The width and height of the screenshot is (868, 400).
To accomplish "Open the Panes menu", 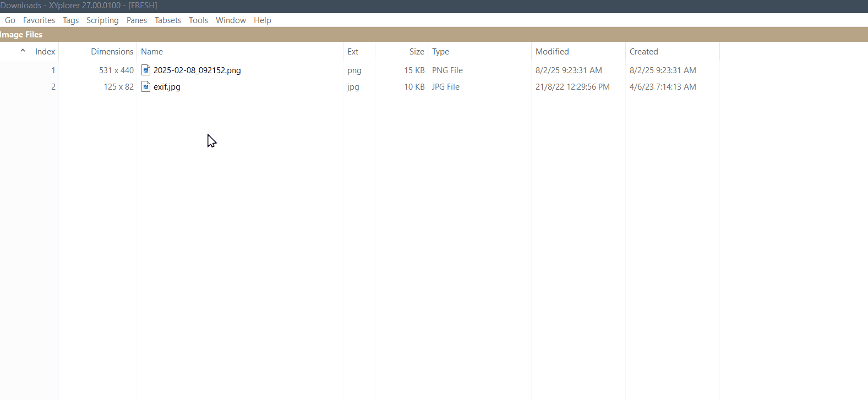I will tap(137, 20).
